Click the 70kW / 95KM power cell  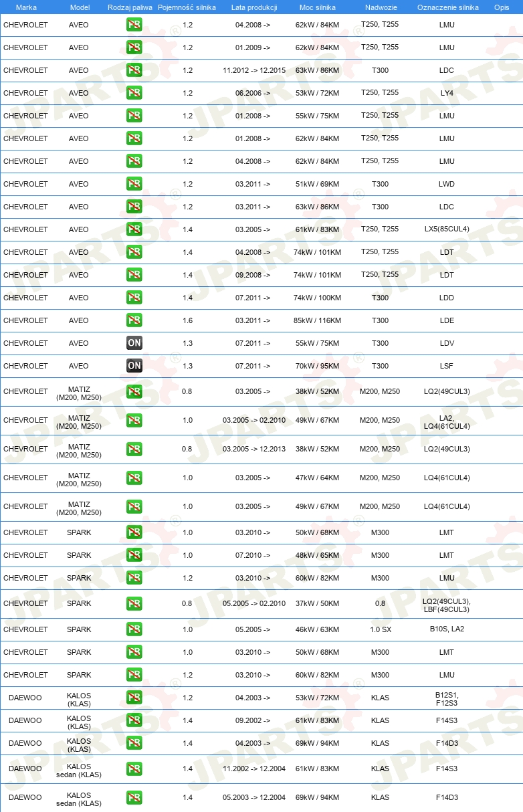(x=318, y=366)
